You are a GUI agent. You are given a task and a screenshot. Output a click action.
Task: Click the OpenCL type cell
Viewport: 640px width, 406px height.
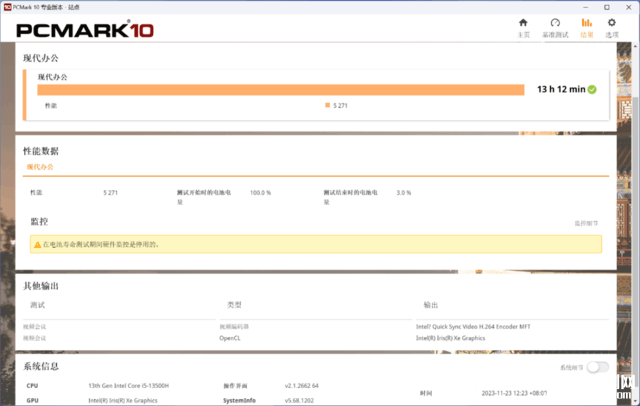(x=230, y=338)
